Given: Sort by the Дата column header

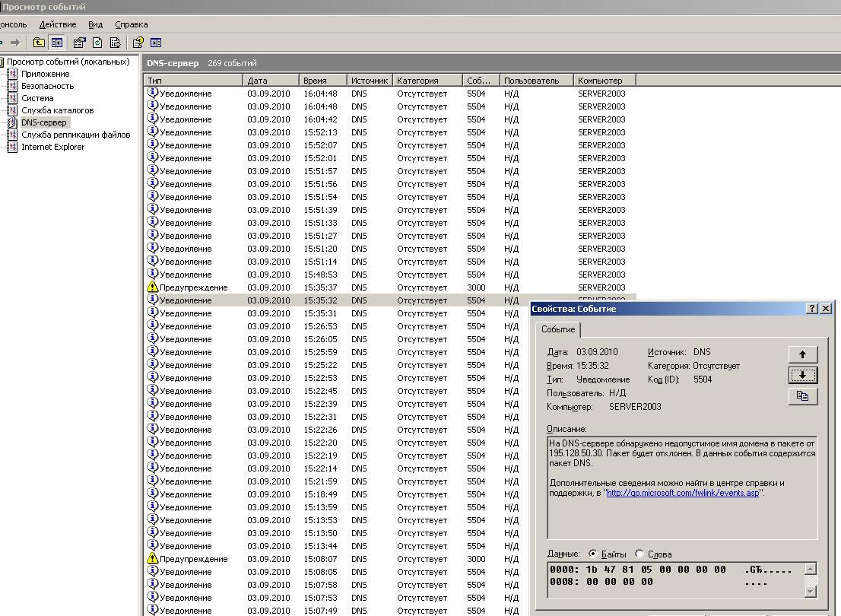Looking at the screenshot, I should (271, 81).
